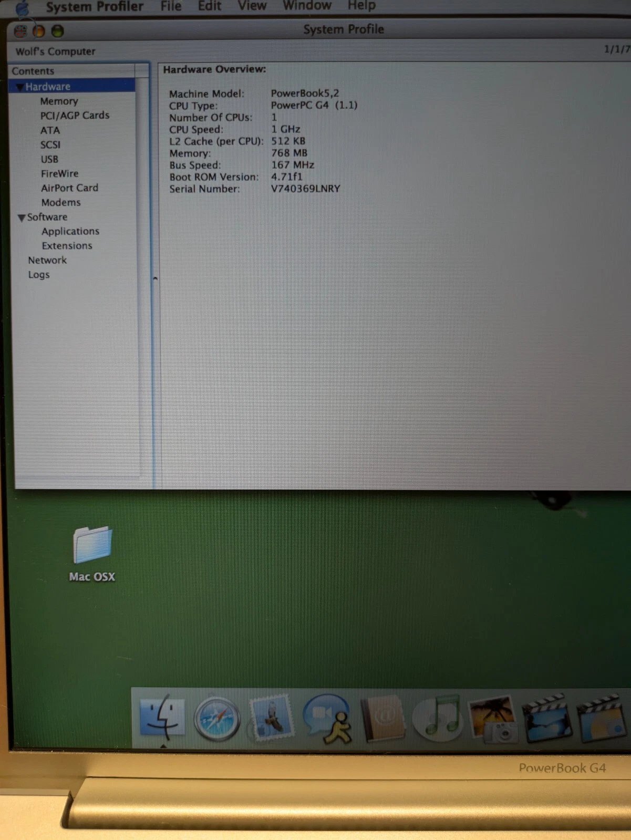
Task: Click the Boot ROM Version 4.71f1
Action: [287, 177]
